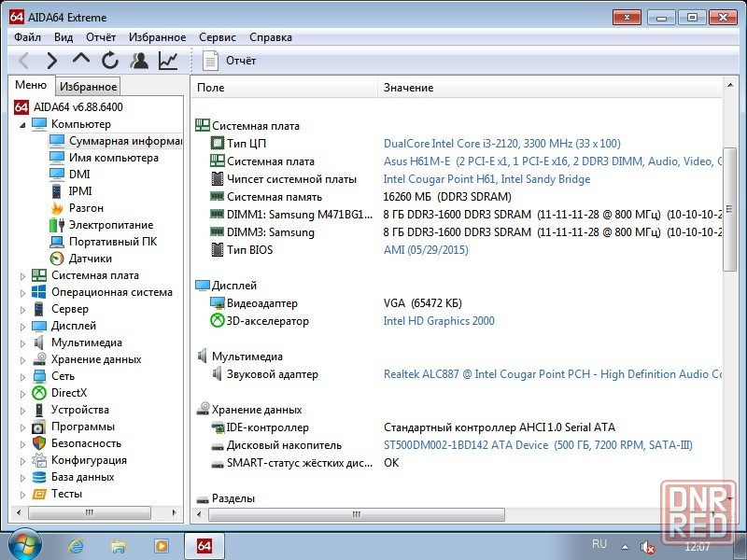The image size is (747, 560).
Task: Open the Отчёт menu in the menu bar
Action: pyautogui.click(x=101, y=37)
